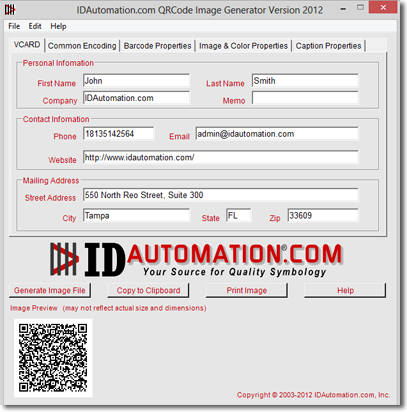
Task: Switch to the Barcode Properties tab
Action: coord(157,46)
